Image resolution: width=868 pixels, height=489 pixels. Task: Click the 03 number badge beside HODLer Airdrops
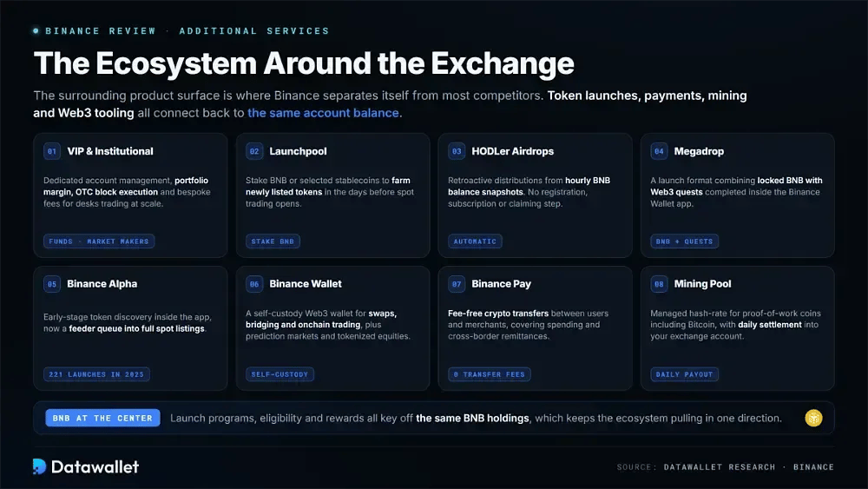[457, 151]
